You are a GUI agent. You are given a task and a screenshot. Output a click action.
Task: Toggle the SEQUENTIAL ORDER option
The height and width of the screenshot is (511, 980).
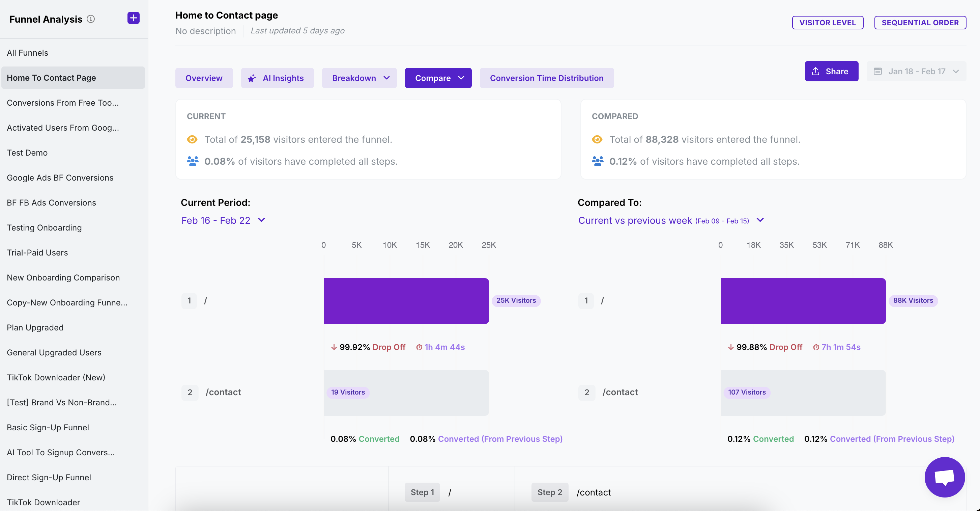[920, 23]
